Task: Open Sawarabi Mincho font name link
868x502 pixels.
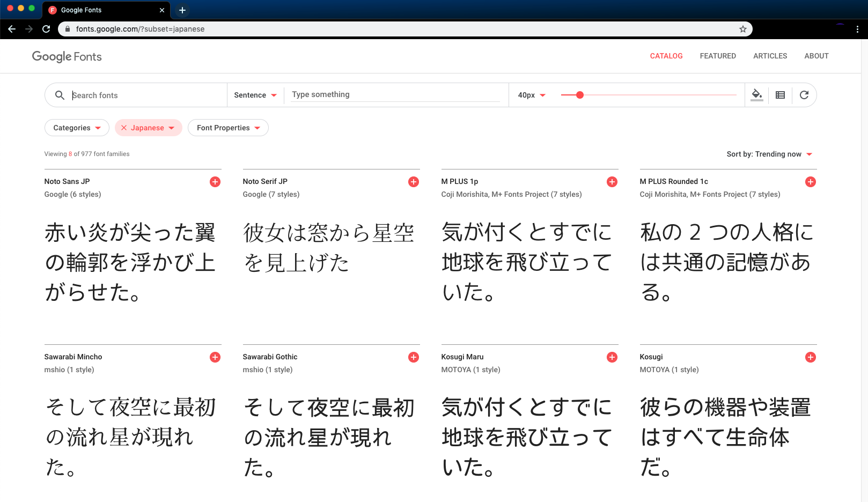Action: (x=73, y=357)
